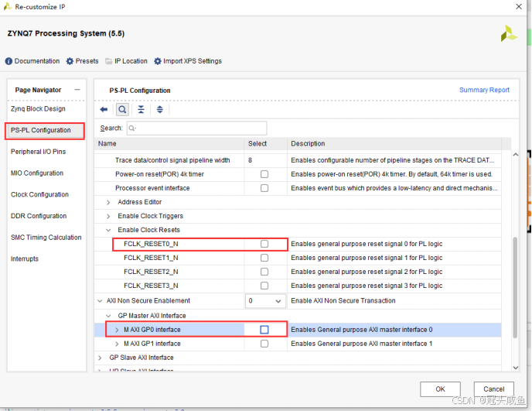The height and width of the screenshot is (411, 532).
Task: Click the back arrow toolbar icon
Action: pos(104,110)
